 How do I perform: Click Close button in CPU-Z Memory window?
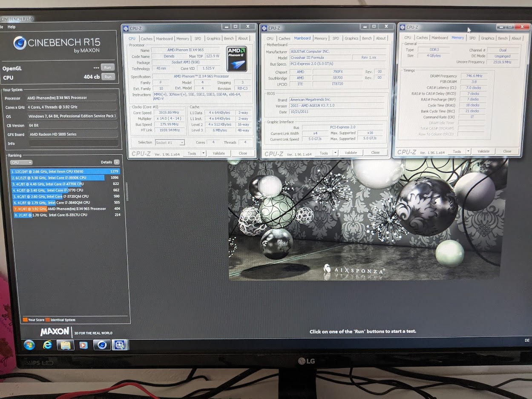coord(507,152)
